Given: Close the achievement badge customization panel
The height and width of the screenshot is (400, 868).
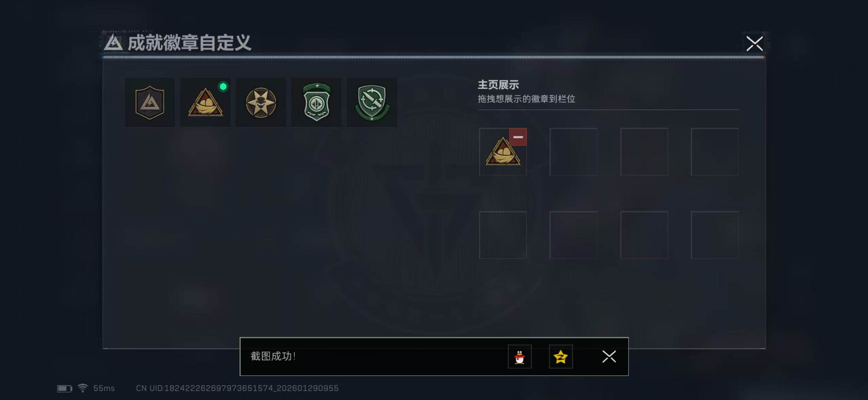Looking at the screenshot, I should click(755, 43).
